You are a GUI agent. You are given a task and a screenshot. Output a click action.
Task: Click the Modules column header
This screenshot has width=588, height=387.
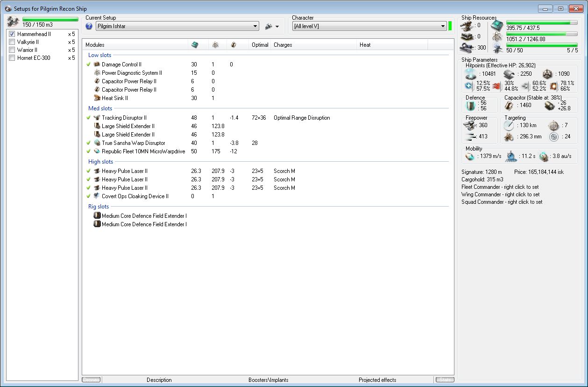[x=135, y=45]
